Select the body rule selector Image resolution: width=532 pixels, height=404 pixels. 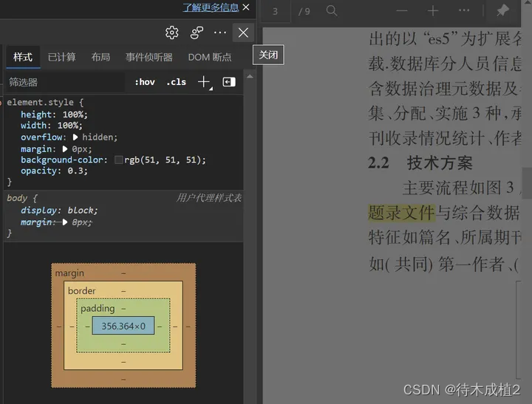click(17, 198)
